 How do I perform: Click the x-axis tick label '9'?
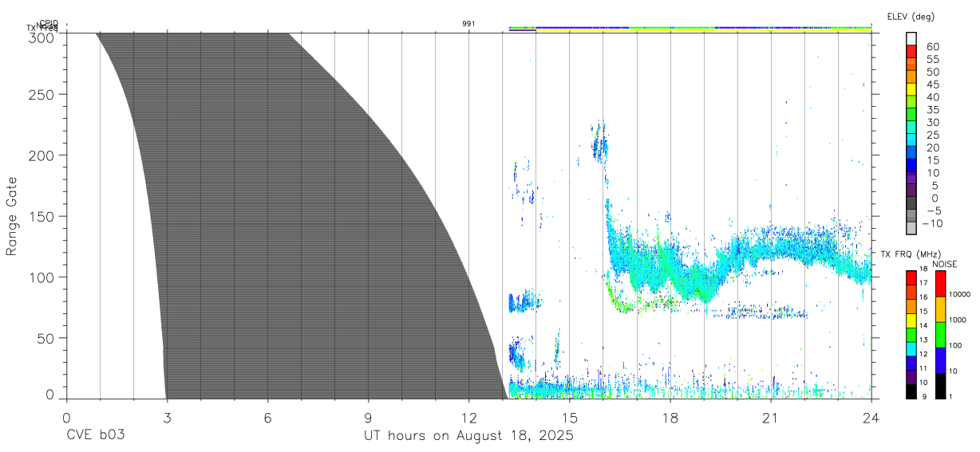point(368,419)
